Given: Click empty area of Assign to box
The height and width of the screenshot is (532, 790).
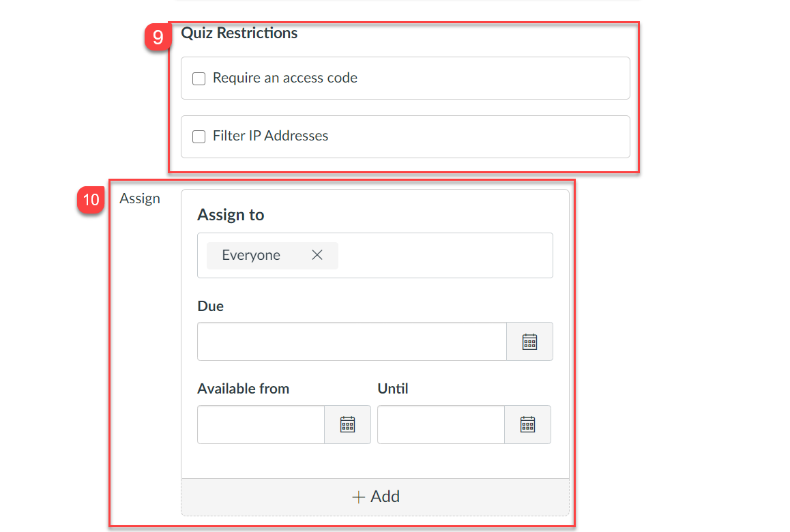Looking at the screenshot, I should 445,255.
